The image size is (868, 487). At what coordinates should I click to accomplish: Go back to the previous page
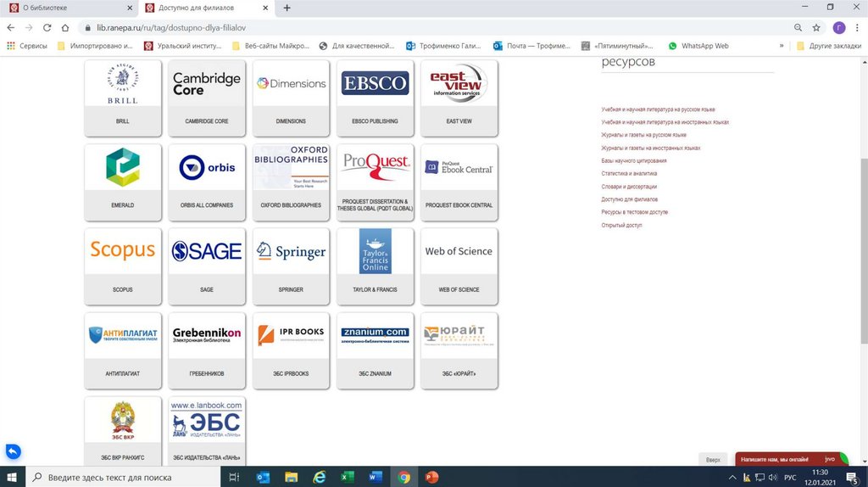10,28
